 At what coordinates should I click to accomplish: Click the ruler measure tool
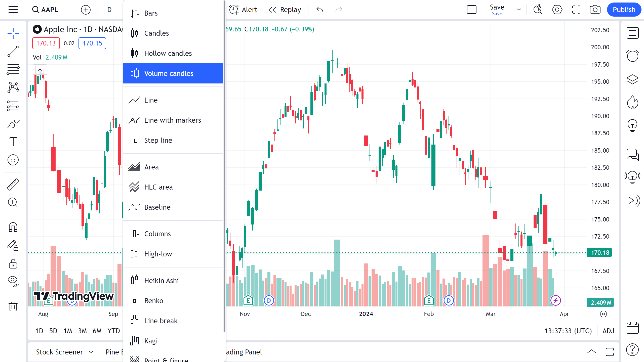[x=13, y=184]
